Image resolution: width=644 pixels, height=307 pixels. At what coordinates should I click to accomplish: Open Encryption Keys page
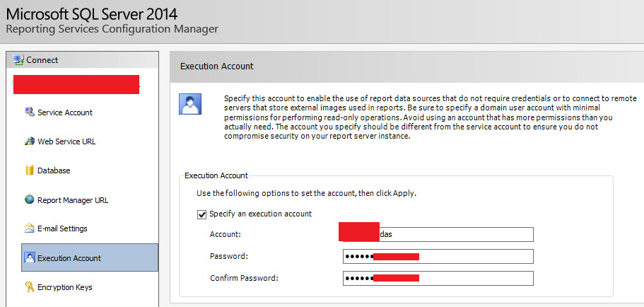(65, 287)
